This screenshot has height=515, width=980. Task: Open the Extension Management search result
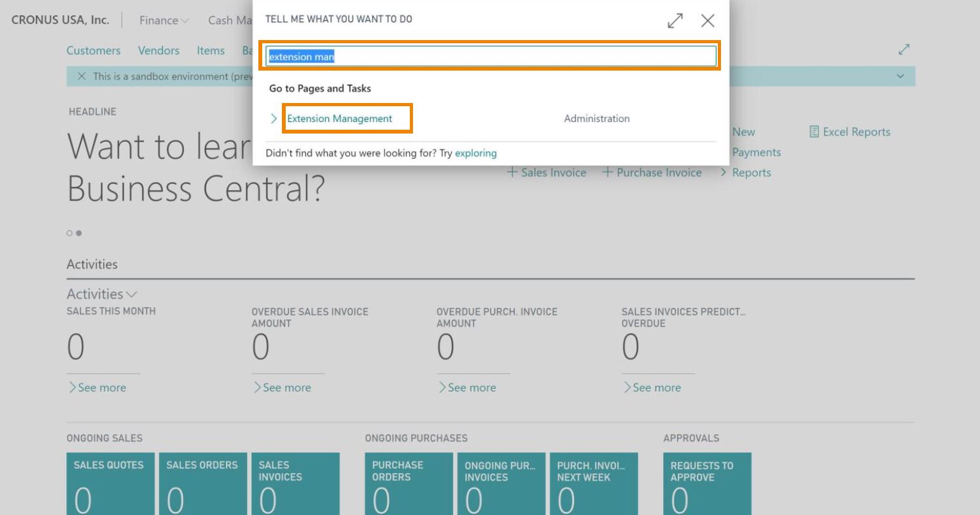(340, 119)
